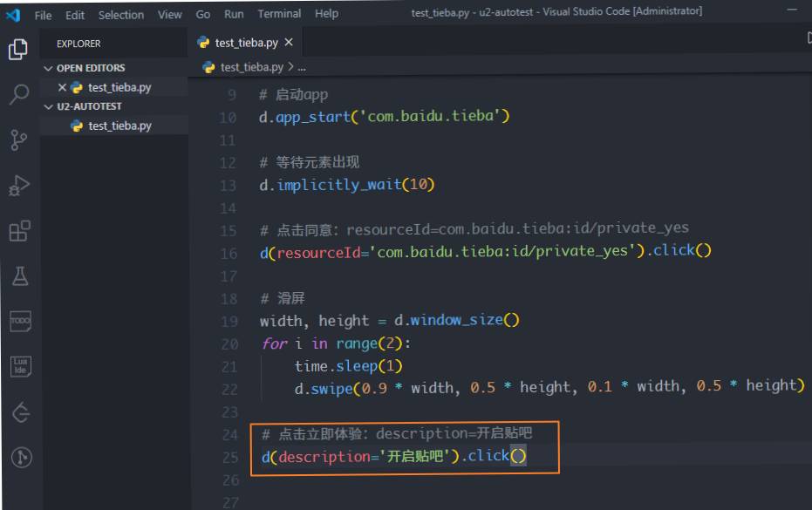Click the '# 等待元素出现' comment line
Image resolution: width=812 pixels, height=510 pixels.
tap(309, 162)
